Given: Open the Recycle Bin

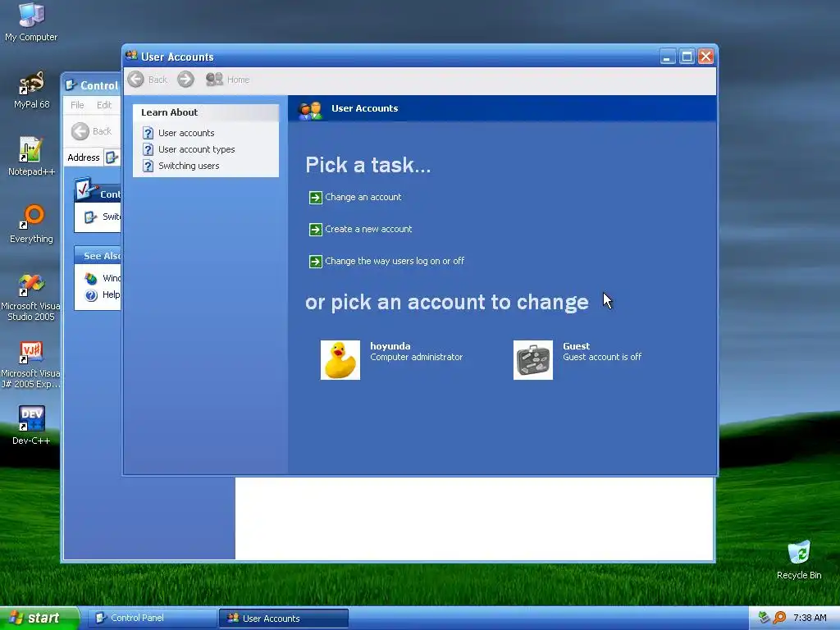Looking at the screenshot, I should tap(799, 559).
